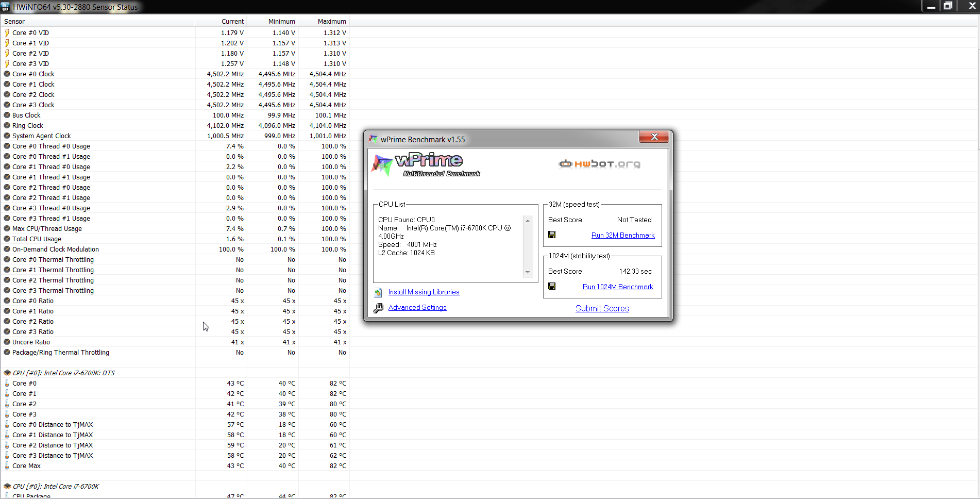Click the chip icon for CPU i7-6700K: DTS group

[x=7, y=373]
